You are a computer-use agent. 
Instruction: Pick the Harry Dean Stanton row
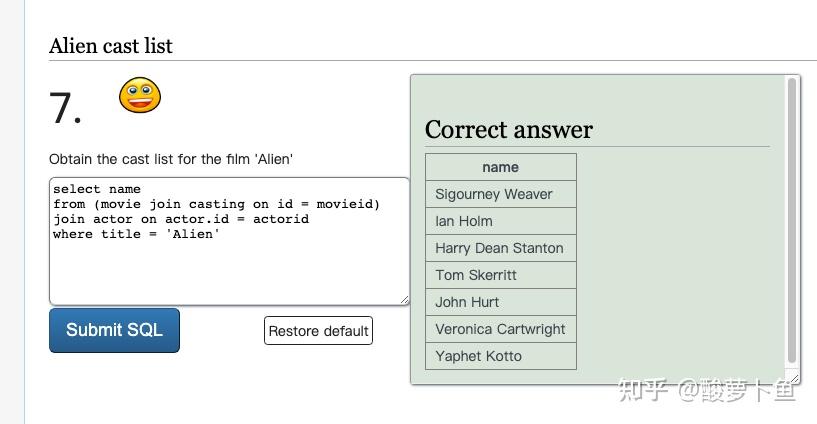pyautogui.click(x=500, y=248)
